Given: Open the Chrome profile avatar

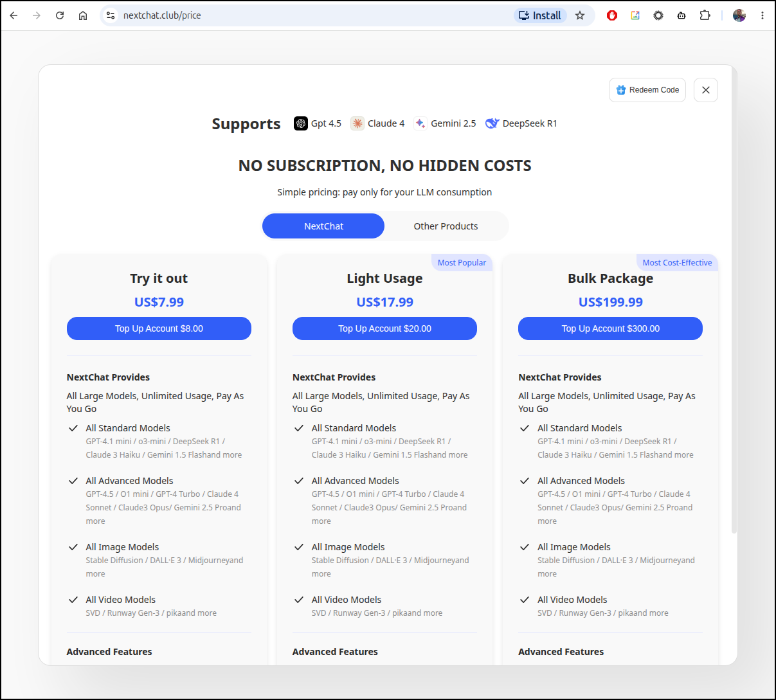Looking at the screenshot, I should tap(739, 15).
